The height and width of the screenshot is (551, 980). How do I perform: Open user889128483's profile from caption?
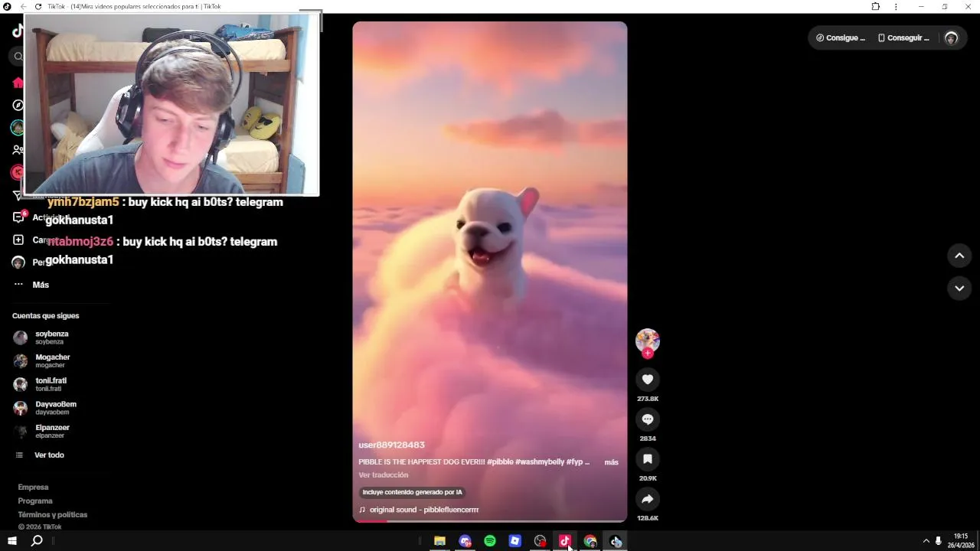point(391,445)
